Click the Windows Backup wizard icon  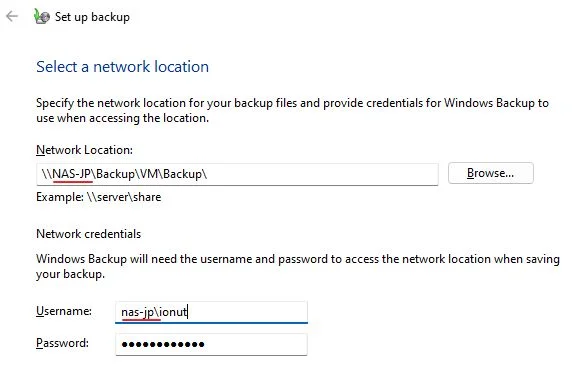[41, 16]
